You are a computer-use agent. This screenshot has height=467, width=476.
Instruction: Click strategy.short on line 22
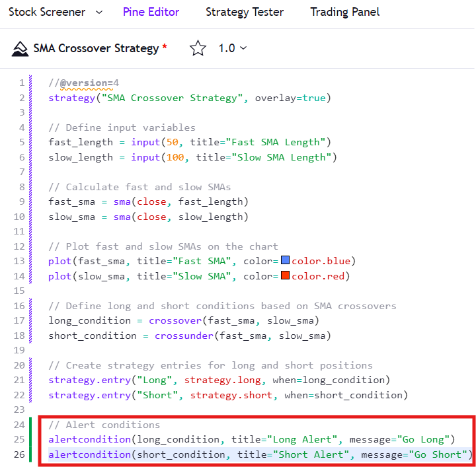(x=231, y=396)
